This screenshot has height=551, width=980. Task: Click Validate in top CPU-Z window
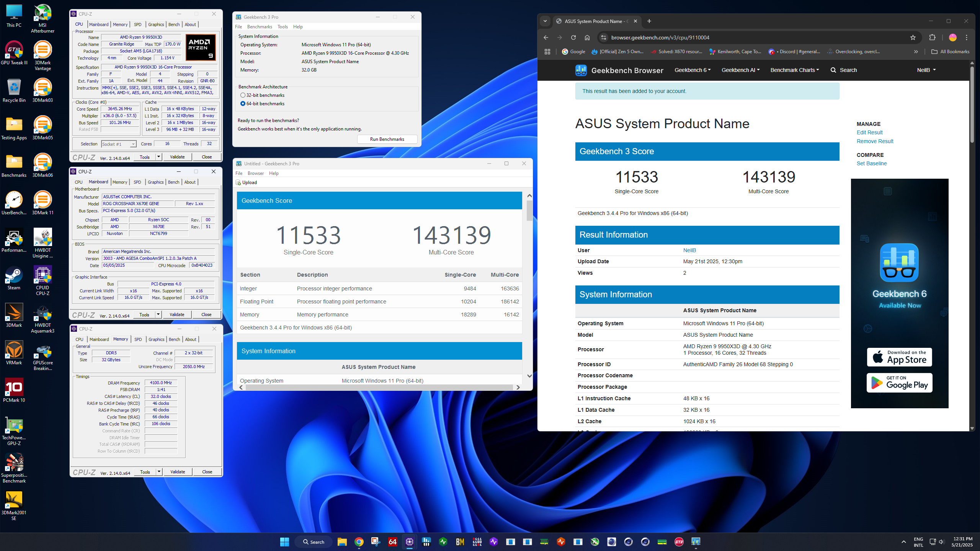click(177, 157)
